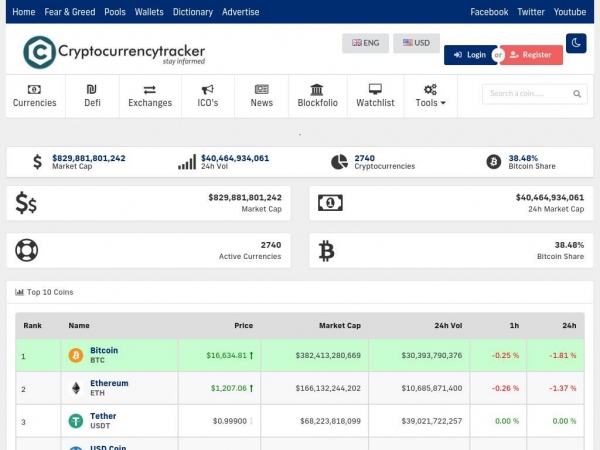The height and width of the screenshot is (450, 600).
Task: Open Fear & Greed menu item
Action: click(x=70, y=12)
